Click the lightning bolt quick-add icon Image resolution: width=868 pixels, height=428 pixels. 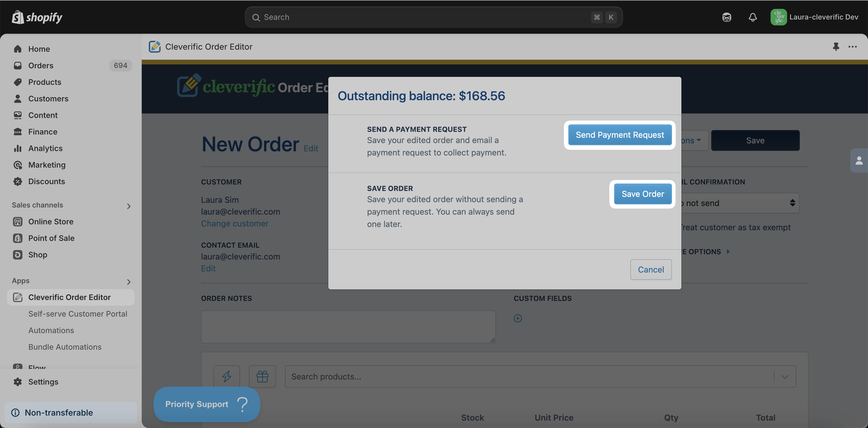coord(227,376)
